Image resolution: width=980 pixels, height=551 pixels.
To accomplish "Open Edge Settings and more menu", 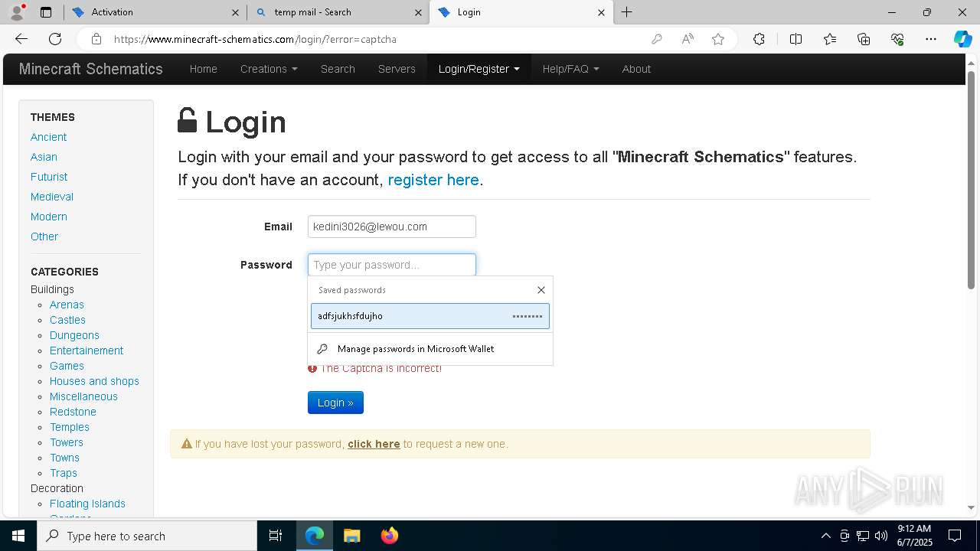I will [x=931, y=39].
